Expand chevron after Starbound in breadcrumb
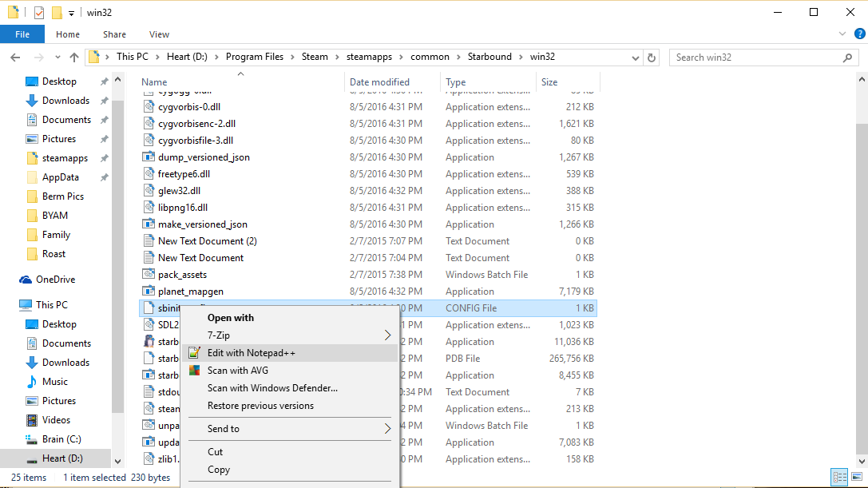 click(x=521, y=57)
